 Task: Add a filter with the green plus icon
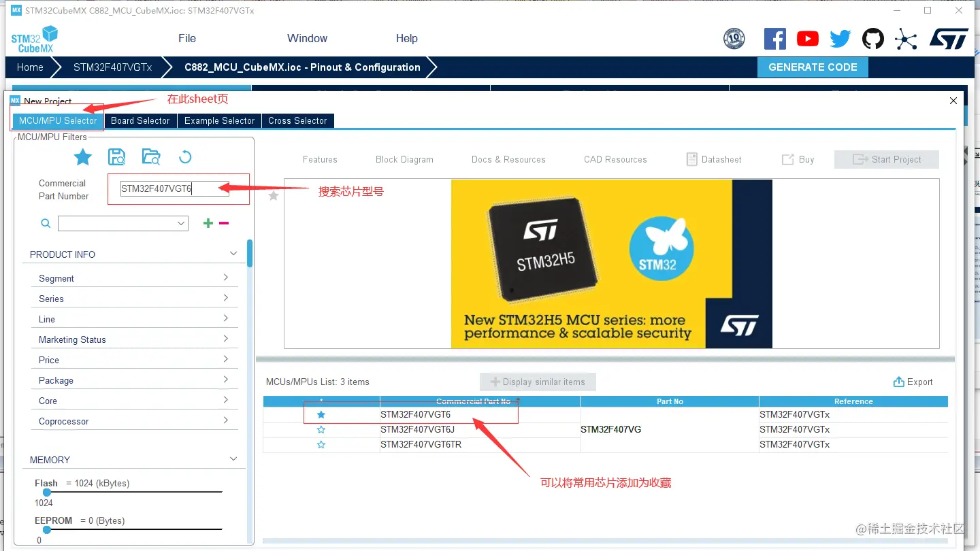pyautogui.click(x=208, y=223)
